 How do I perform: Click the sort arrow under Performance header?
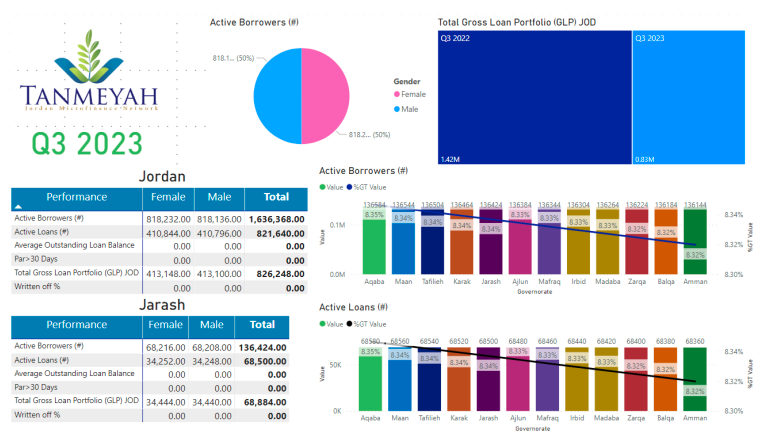pyautogui.click(x=18, y=207)
